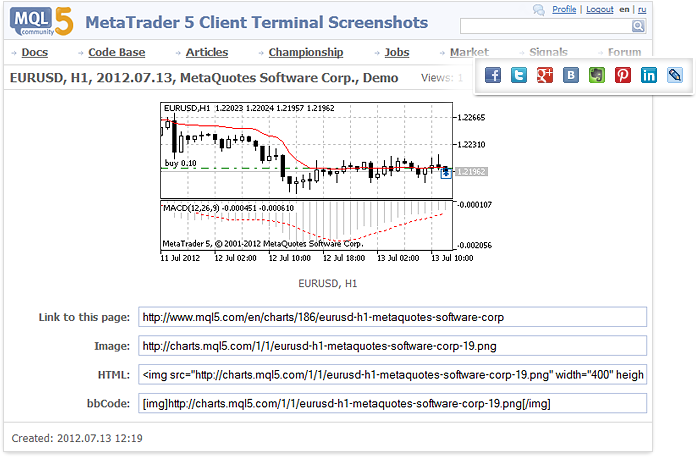Open the Code Base section
The height and width of the screenshot is (457, 696).
coord(117,52)
